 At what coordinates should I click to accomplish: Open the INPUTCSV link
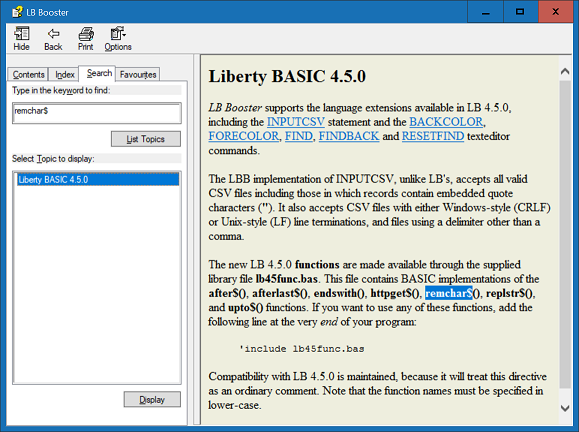(296, 122)
